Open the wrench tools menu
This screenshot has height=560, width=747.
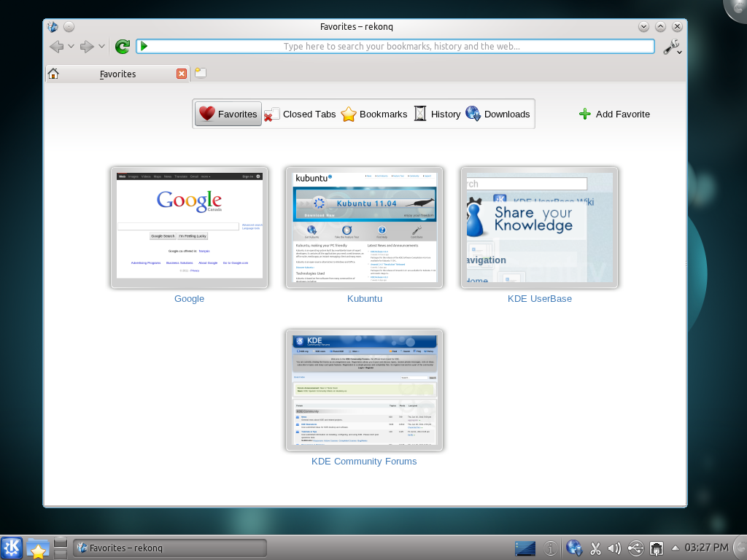pyautogui.click(x=672, y=47)
